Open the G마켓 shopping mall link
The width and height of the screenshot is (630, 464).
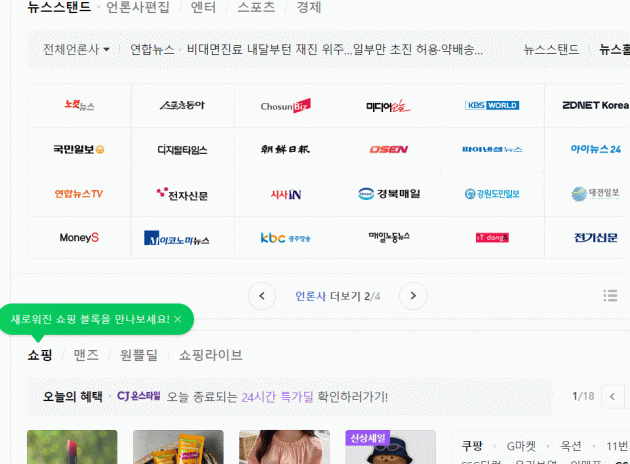(521, 446)
